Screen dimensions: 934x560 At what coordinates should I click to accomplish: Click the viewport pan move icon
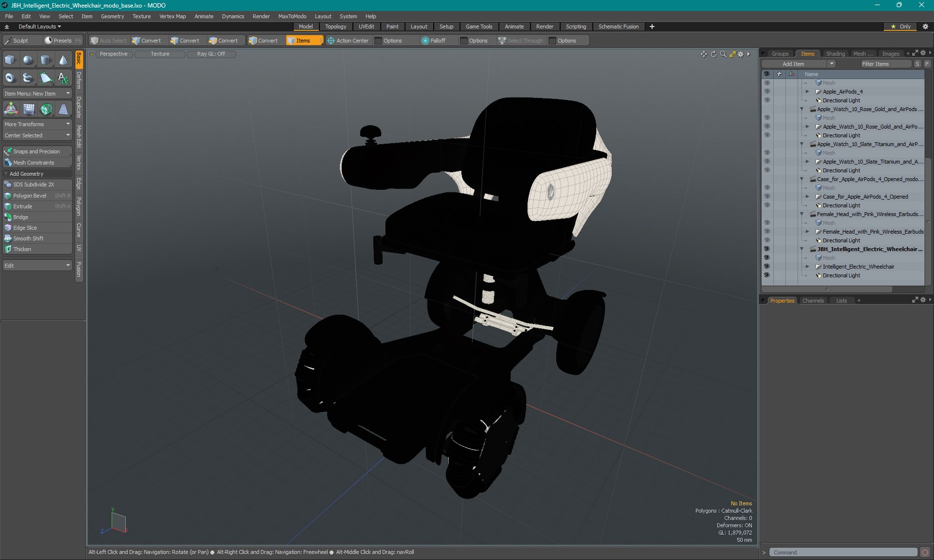click(704, 54)
